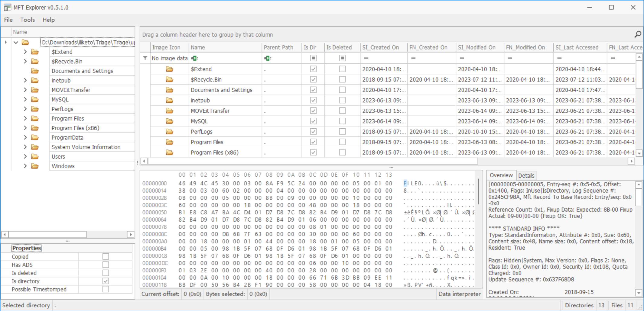This screenshot has width=644, height=311.
Task: Expand the $Extend tree node
Action: pos(25,52)
